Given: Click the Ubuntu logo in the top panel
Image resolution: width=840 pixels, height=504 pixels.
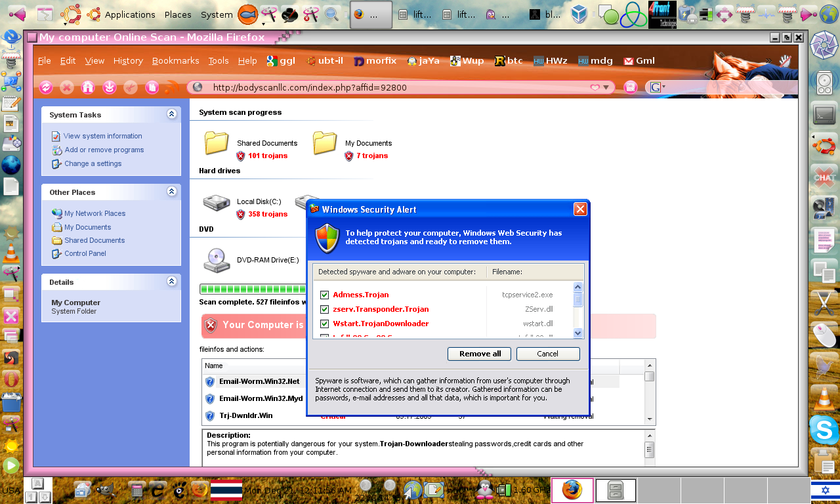Looking at the screenshot, I should [x=71, y=14].
